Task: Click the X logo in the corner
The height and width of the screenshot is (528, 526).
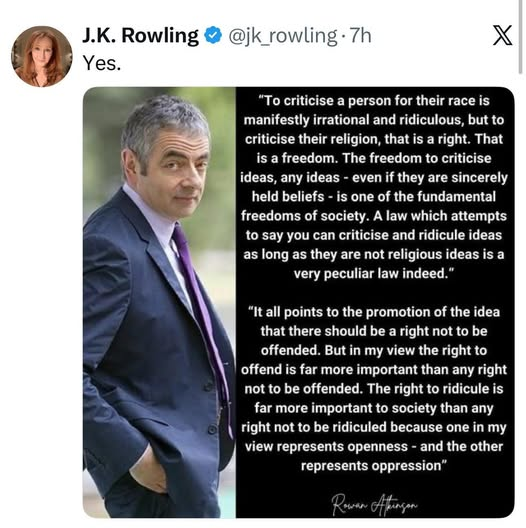Action: pyautogui.click(x=502, y=35)
